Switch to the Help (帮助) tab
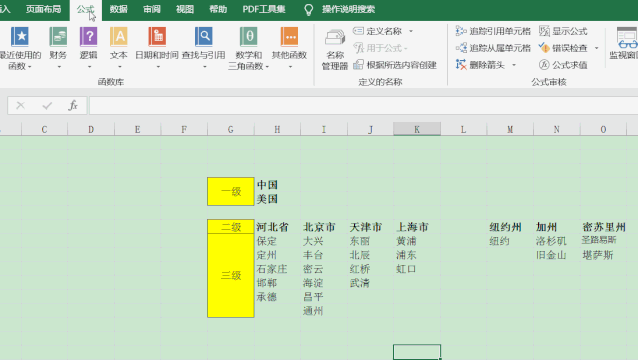 tap(218, 9)
